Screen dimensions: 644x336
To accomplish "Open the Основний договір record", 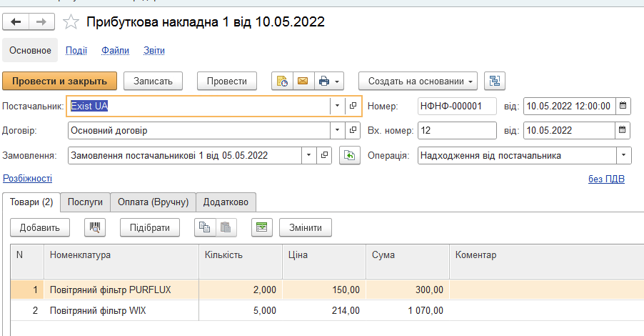I will pos(353,130).
